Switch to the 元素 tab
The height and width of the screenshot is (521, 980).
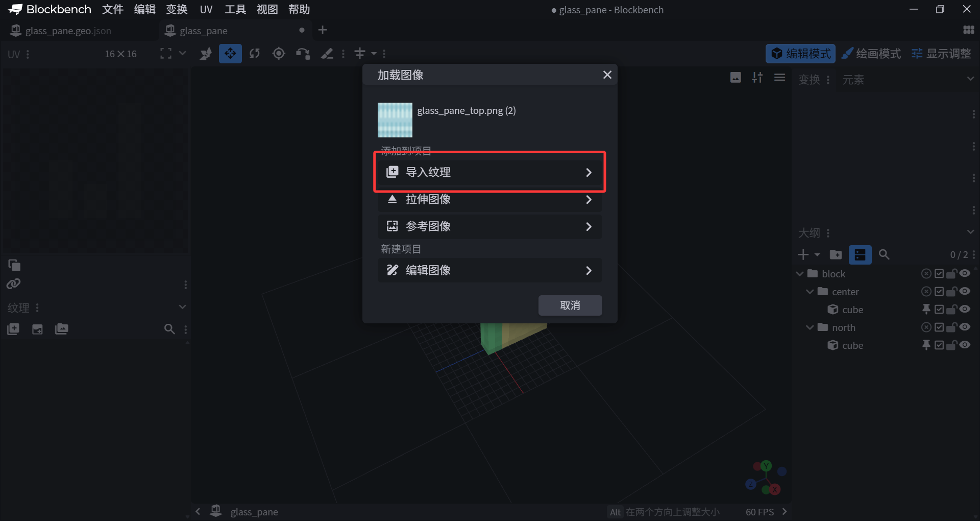point(853,80)
